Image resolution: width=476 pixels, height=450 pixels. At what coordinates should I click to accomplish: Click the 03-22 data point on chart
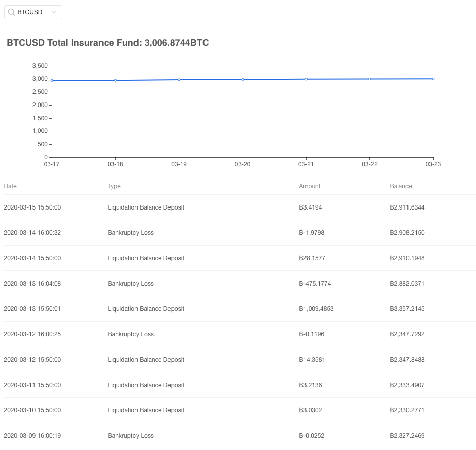[x=370, y=79]
